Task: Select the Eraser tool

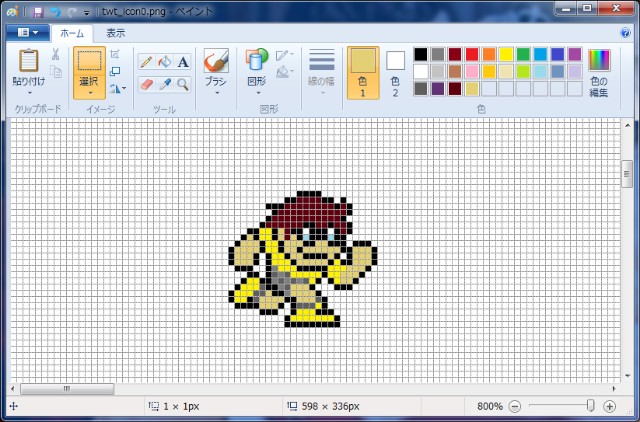Action: coord(146,84)
